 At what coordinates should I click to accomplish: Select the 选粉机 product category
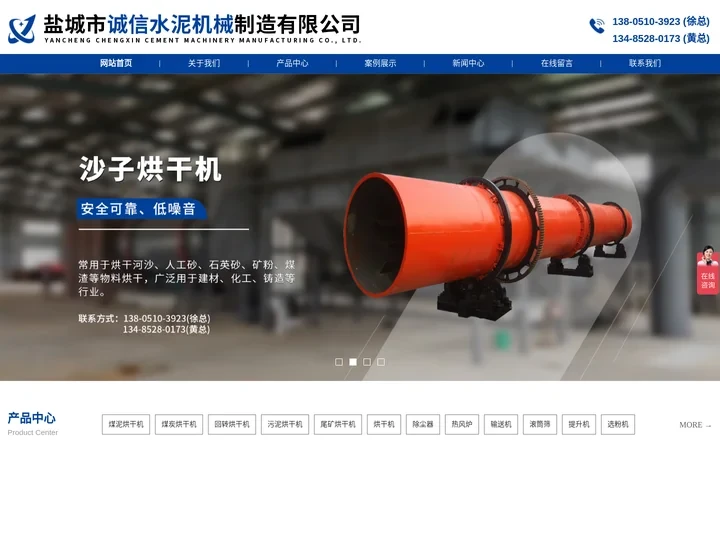click(618, 424)
